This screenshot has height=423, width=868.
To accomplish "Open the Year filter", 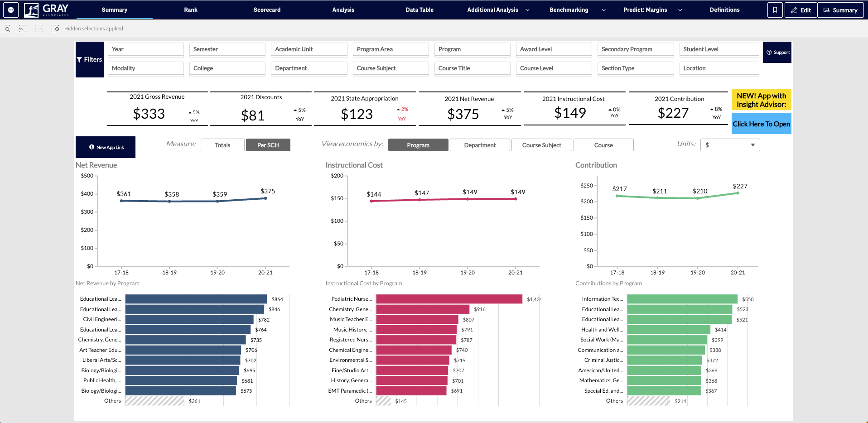I will tap(146, 49).
